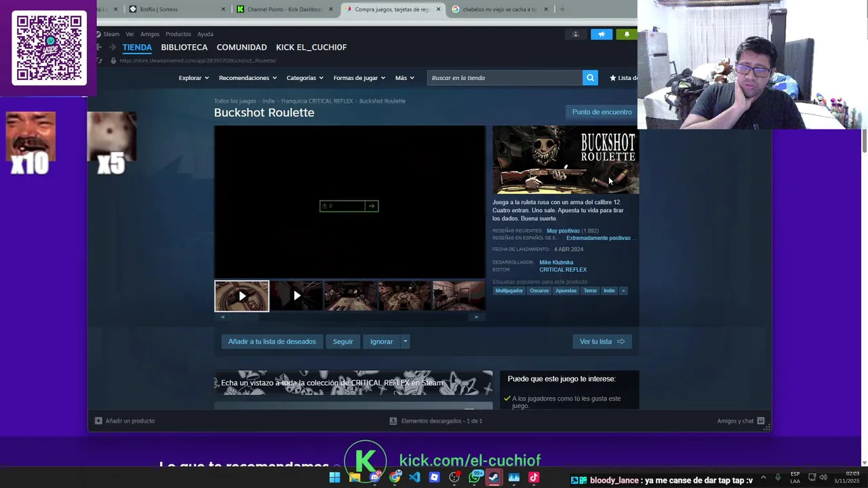The image size is (868, 488).
Task: Close the BotRix Sorteos browser tab
Action: 224,9
